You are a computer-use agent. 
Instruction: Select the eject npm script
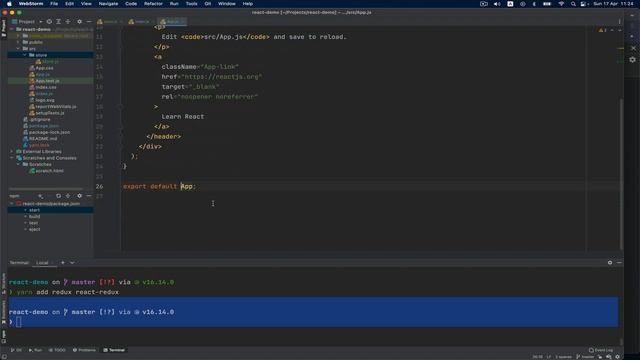click(34, 229)
